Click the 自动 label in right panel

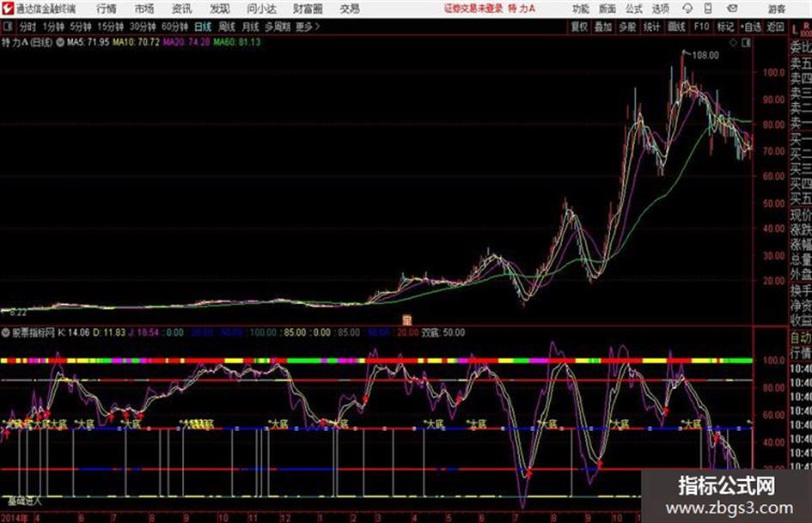[801, 338]
